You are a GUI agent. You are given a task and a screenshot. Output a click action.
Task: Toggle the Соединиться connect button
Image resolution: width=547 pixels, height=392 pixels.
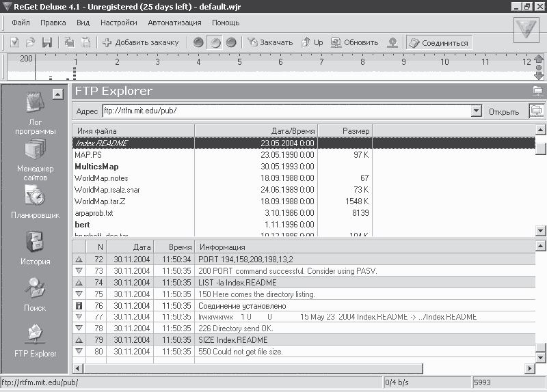pyautogui.click(x=438, y=42)
